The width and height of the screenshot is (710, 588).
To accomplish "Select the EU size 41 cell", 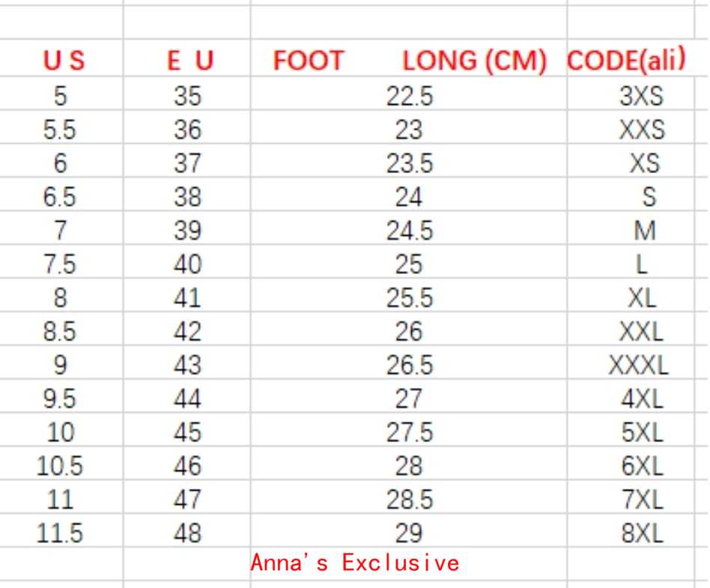I will (x=187, y=298).
